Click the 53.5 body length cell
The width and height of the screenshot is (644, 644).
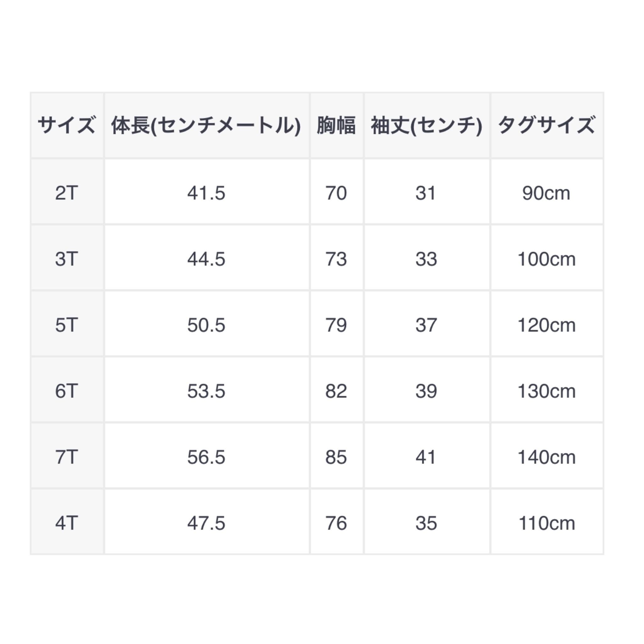206,391
